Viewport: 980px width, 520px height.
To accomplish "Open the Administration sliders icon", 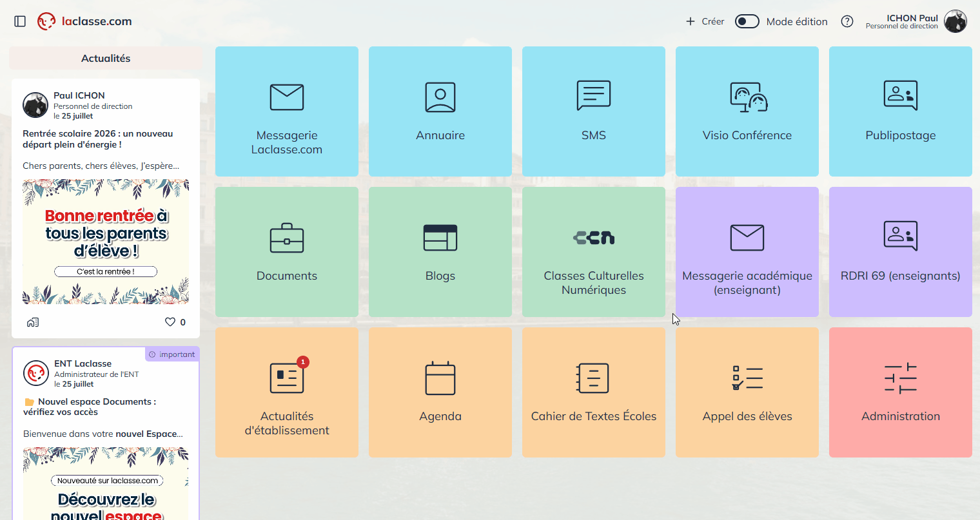I will (901, 378).
